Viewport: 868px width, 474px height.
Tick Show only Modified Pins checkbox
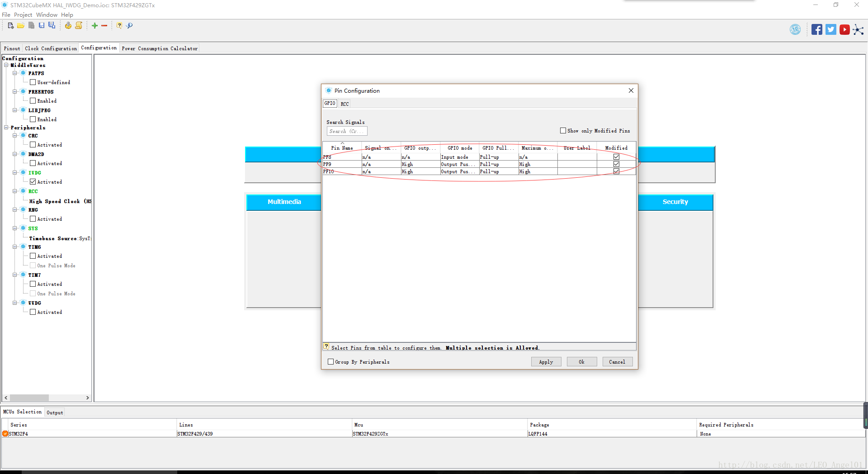[x=563, y=130]
